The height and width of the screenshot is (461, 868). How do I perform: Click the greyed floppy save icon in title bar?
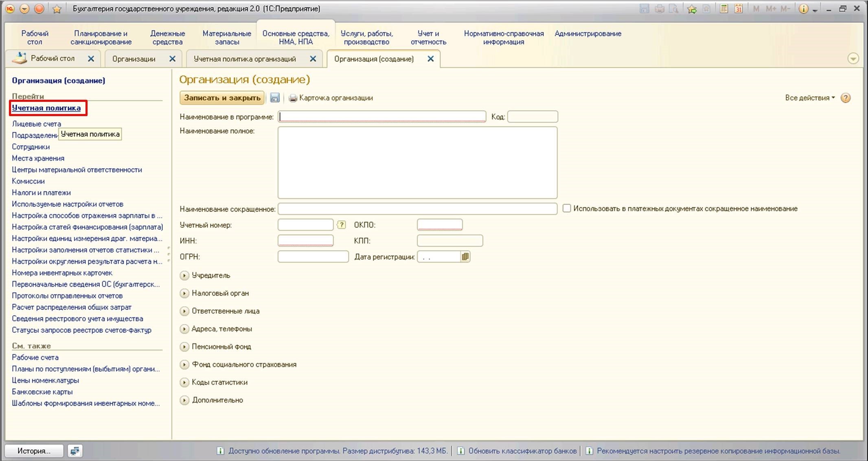coord(644,9)
